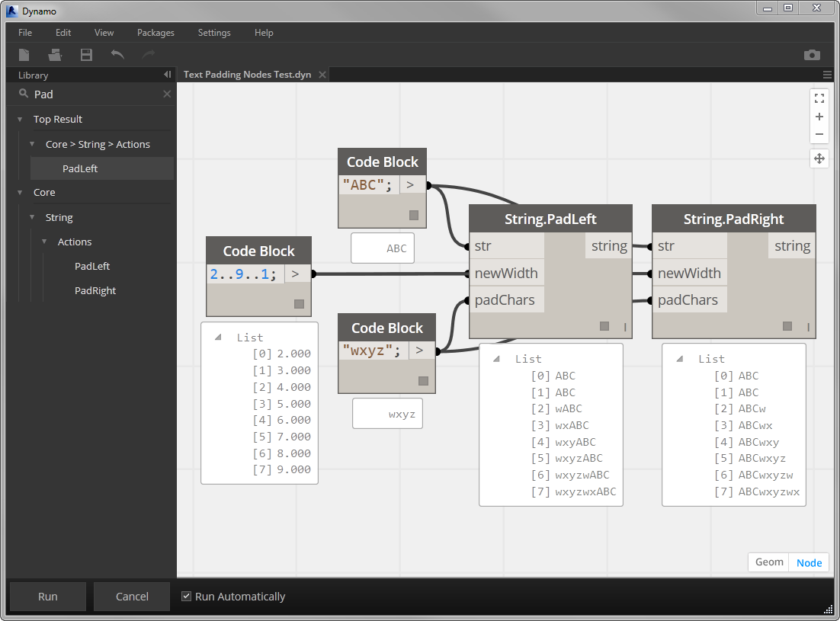Switch to the Geom view toggle
Image resolution: width=840 pixels, height=621 pixels.
pyautogui.click(x=768, y=562)
